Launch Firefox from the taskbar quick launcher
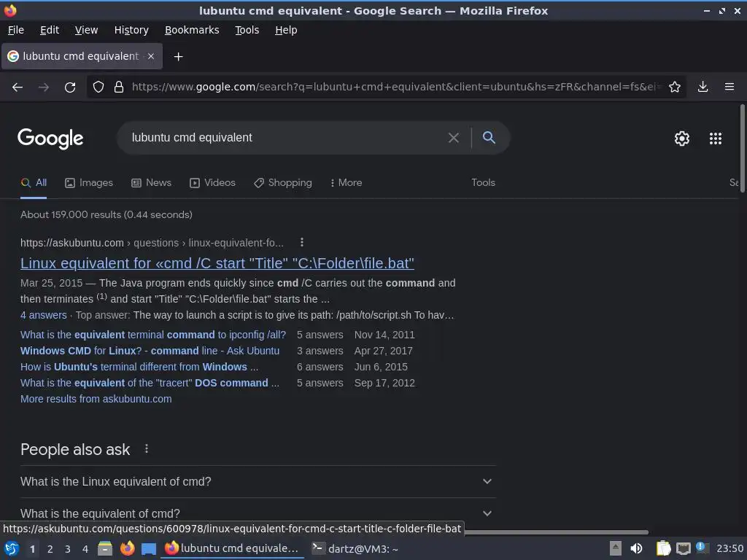 127,548
